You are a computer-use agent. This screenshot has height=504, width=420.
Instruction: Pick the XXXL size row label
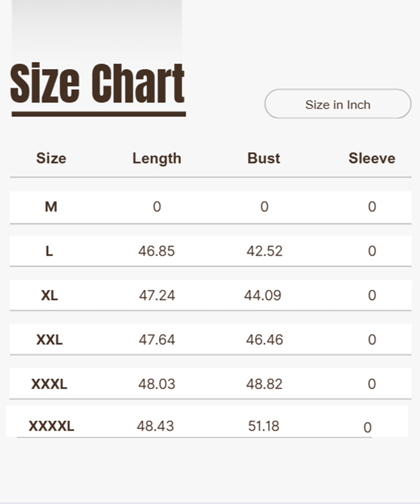pyautogui.click(x=49, y=384)
